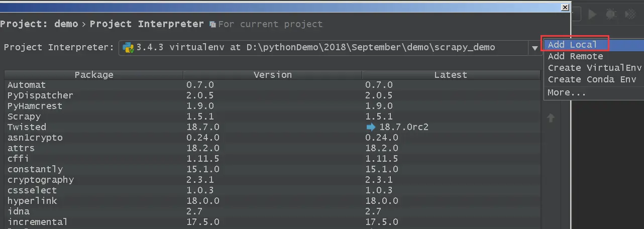This screenshot has height=229, width=644.
Task: Click the Latest column header
Action: coord(451,75)
